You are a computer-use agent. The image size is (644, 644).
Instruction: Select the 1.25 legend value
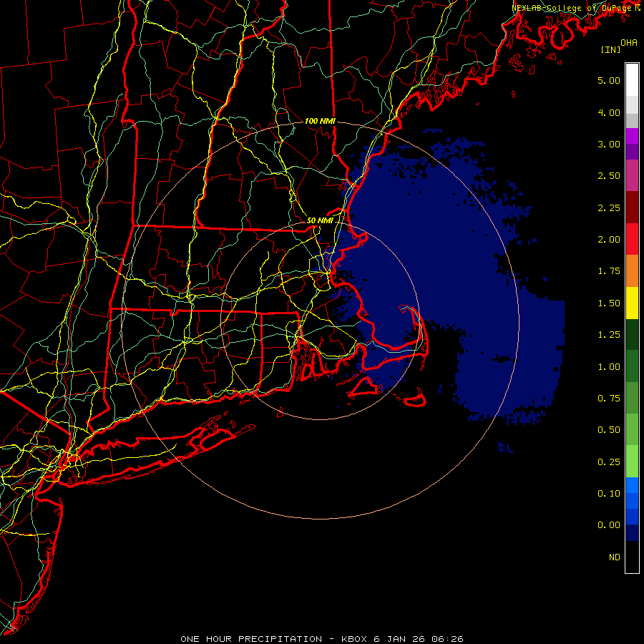(609, 335)
